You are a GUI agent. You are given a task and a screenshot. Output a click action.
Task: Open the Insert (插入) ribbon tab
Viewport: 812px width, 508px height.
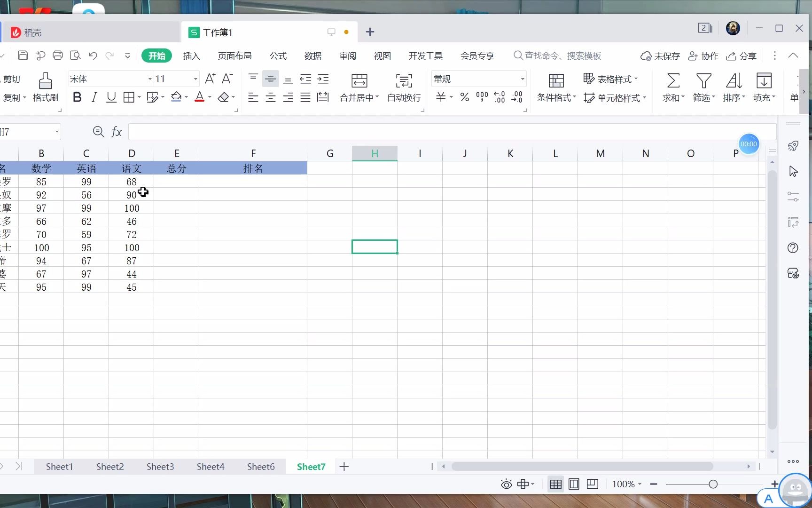click(x=191, y=56)
